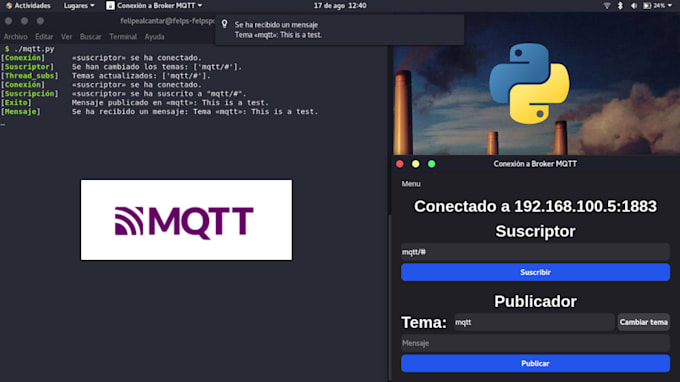Viewport: 680px width, 382px height.
Task: Click the Bluetooth status icon
Action: 620,6
